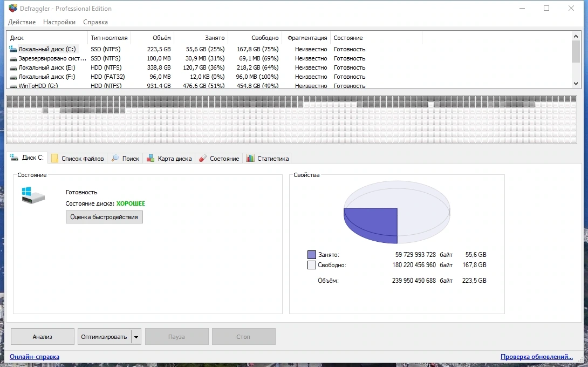588x367 pixels.
Task: Click the Оптимизировать button
Action: point(104,337)
